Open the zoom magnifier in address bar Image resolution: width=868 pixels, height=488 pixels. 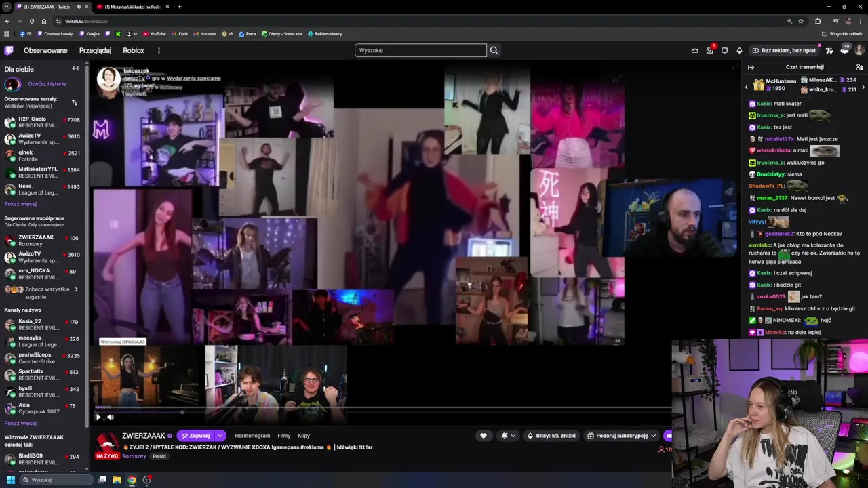point(789,21)
